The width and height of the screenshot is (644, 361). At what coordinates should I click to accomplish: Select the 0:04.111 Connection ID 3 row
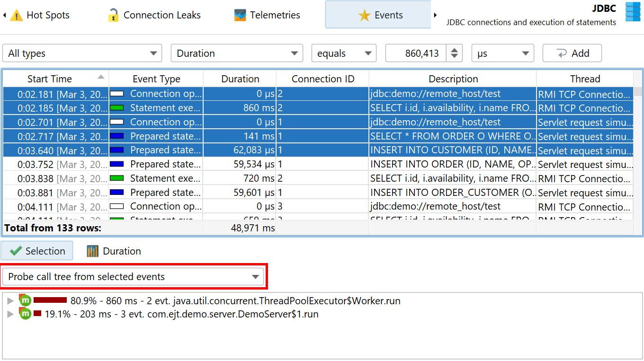coord(318,207)
